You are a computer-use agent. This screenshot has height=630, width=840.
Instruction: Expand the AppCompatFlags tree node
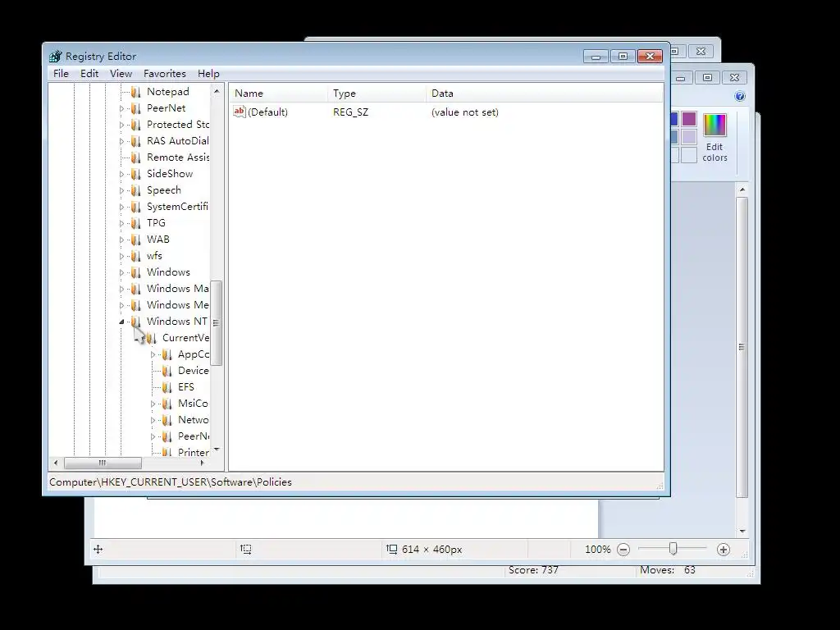(153, 354)
